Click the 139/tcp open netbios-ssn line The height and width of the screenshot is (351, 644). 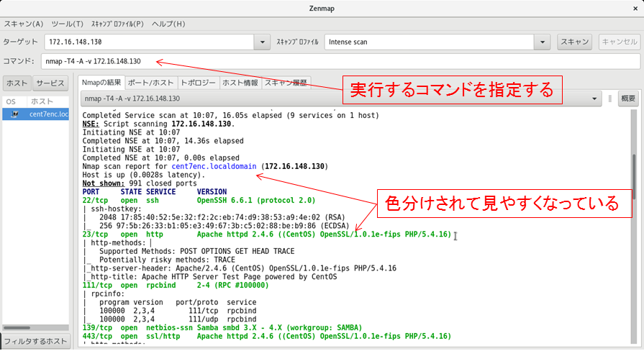click(222, 327)
